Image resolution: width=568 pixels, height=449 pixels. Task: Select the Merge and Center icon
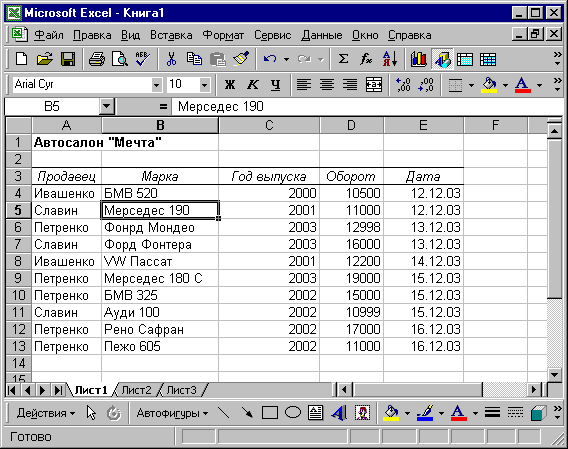coord(373,85)
